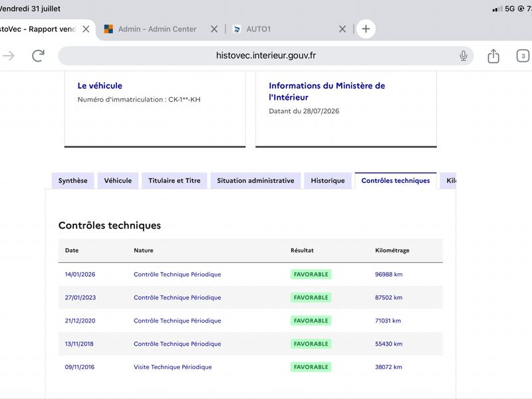Click Contrôle Technique Périodique in 14/01/2026 row
This screenshot has width=532, height=399.
[177, 274]
